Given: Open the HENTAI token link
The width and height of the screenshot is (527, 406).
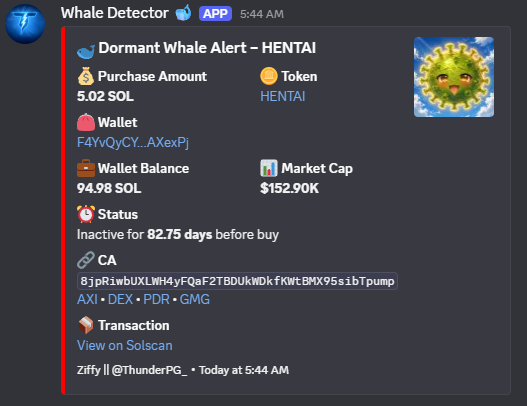Looking at the screenshot, I should (283, 96).
